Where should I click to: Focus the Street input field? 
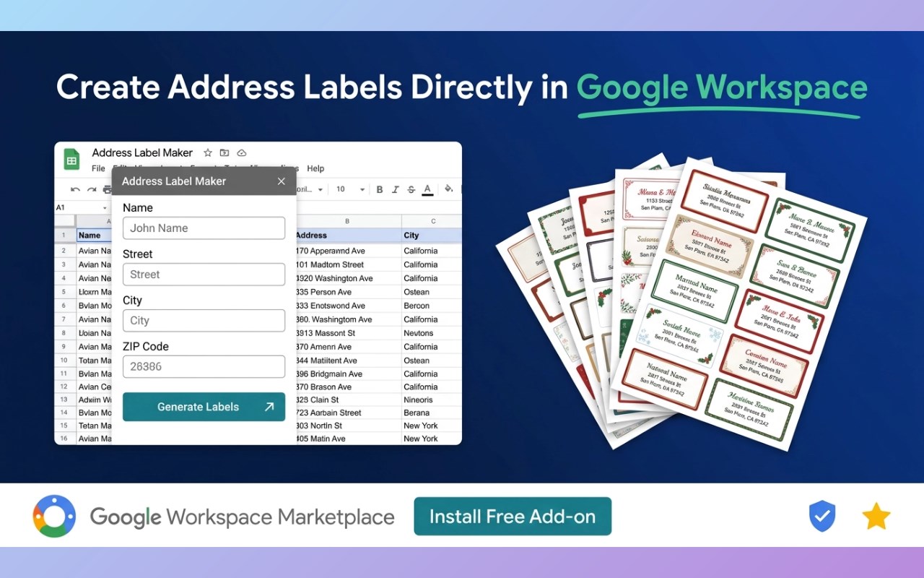[x=204, y=275]
